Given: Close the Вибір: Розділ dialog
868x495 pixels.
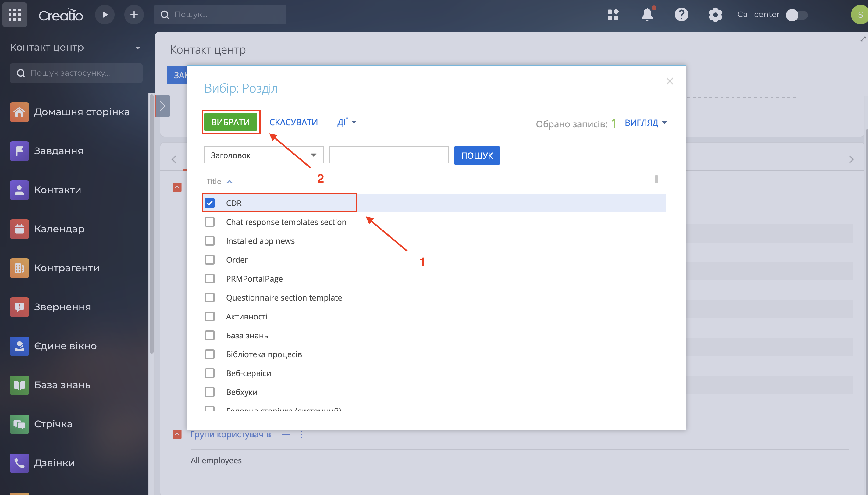Looking at the screenshot, I should [670, 81].
